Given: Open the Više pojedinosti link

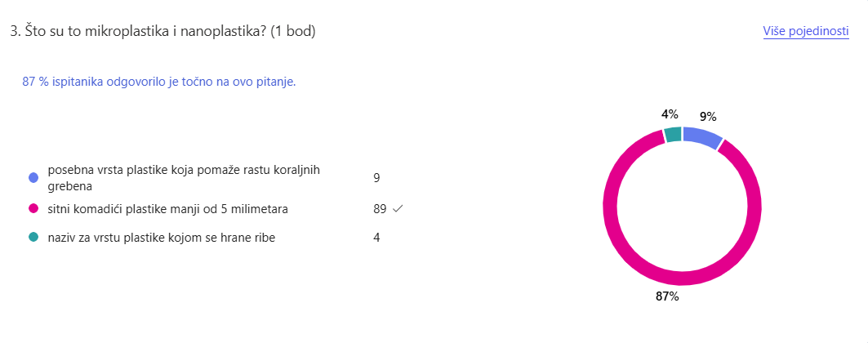Looking at the screenshot, I should tap(806, 31).
